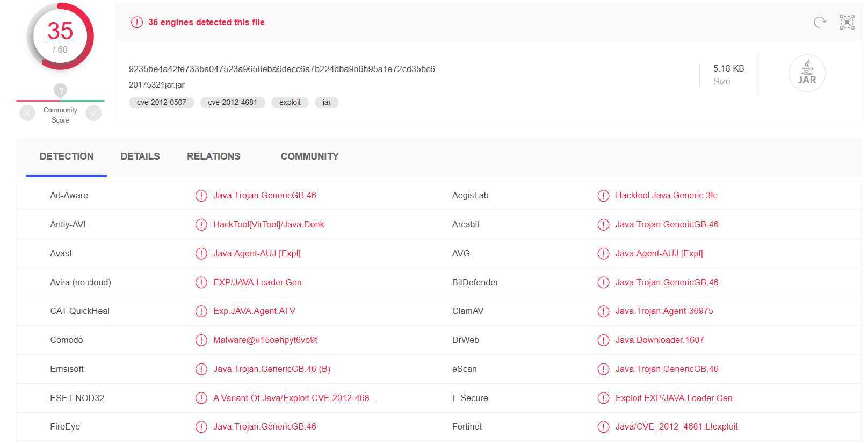This screenshot has width=868, height=443.
Task: Click the cve-2012-0507 tag
Action: (x=162, y=102)
